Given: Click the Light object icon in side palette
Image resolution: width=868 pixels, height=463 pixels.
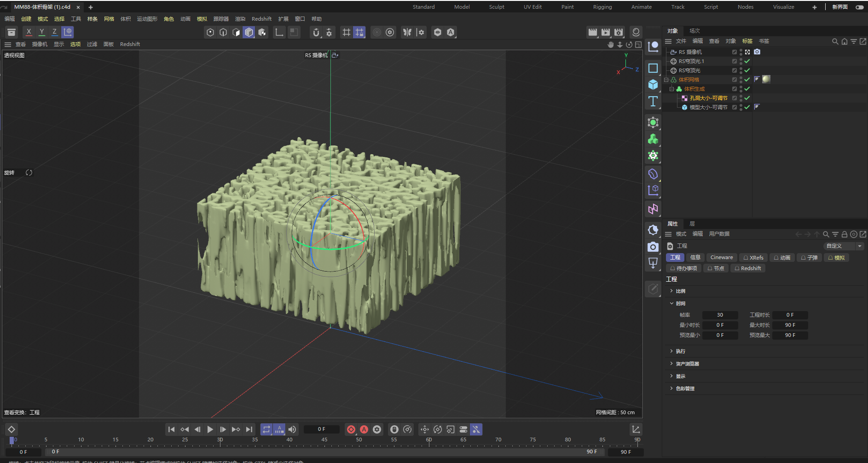Looking at the screenshot, I should 653,230.
